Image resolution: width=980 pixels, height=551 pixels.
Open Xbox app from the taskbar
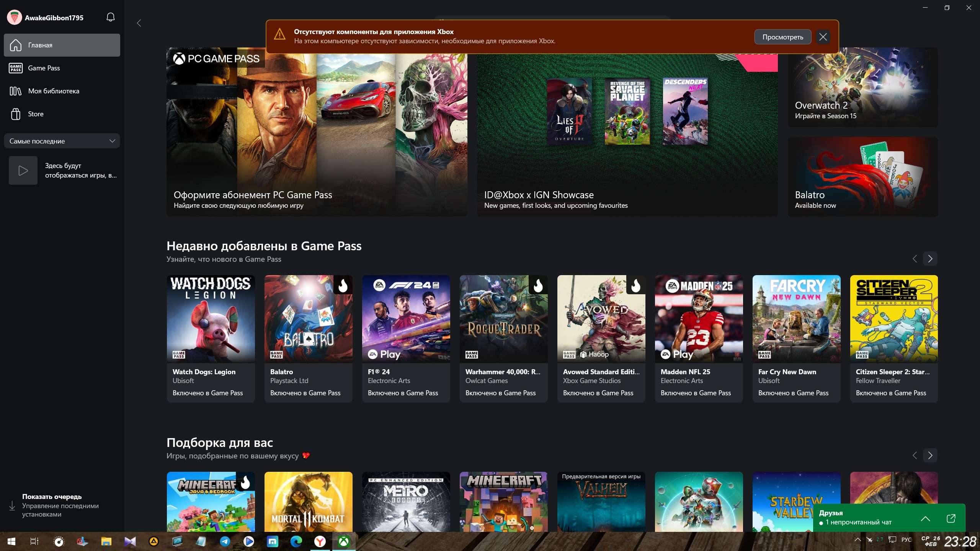(x=343, y=541)
